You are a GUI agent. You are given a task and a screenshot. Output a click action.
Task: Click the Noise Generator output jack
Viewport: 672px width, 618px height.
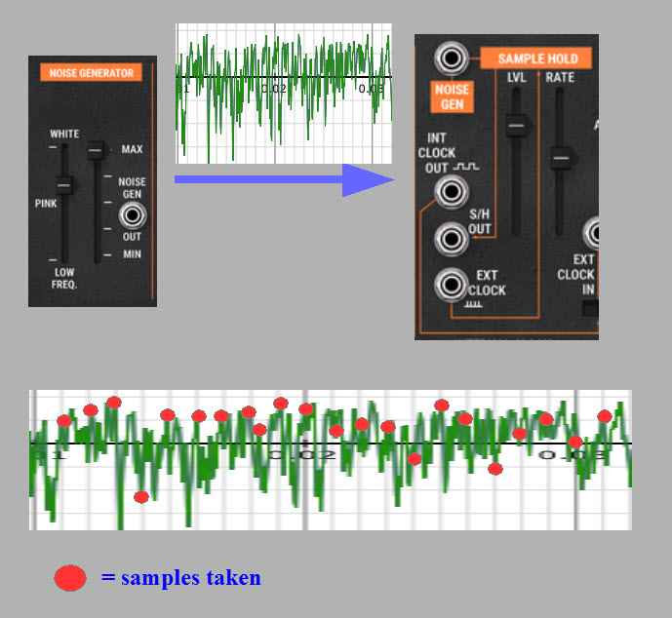133,215
